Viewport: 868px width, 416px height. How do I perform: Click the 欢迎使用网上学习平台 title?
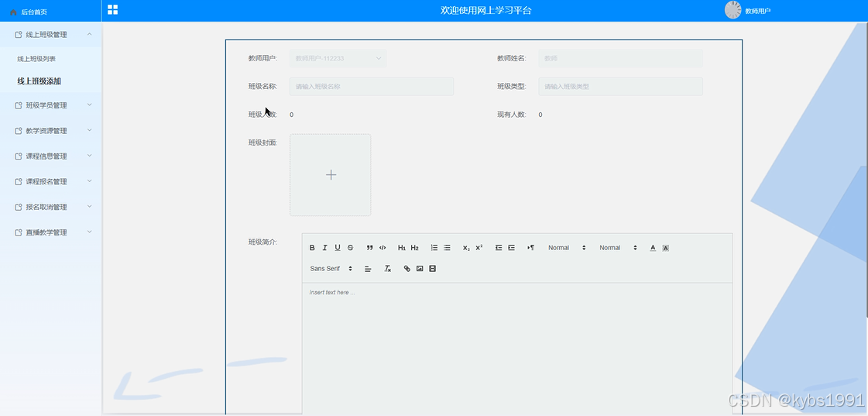(486, 10)
